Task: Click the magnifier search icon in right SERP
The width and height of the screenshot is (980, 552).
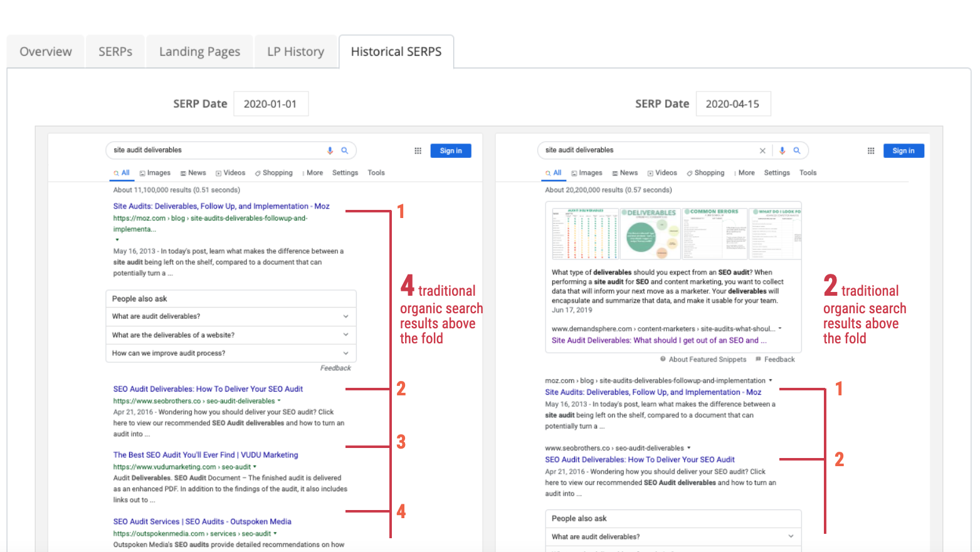Action: 797,150
